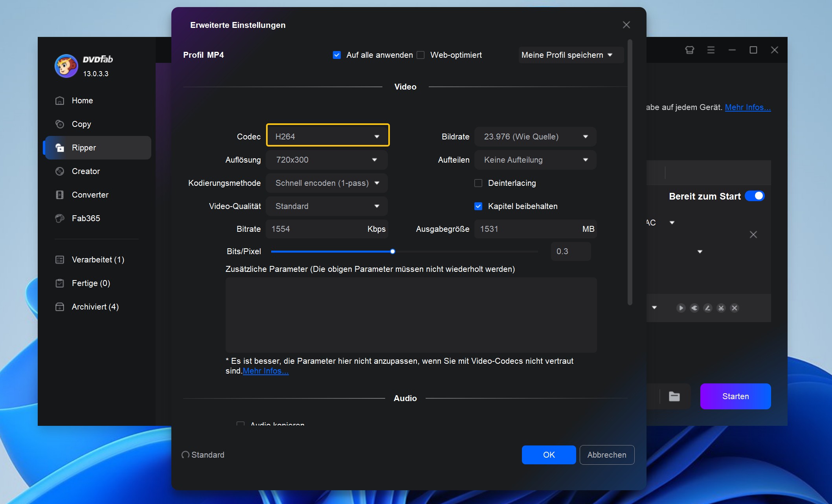Open the Aufteilen Keine Aufteilung dropdown
The height and width of the screenshot is (504, 832).
535,160
